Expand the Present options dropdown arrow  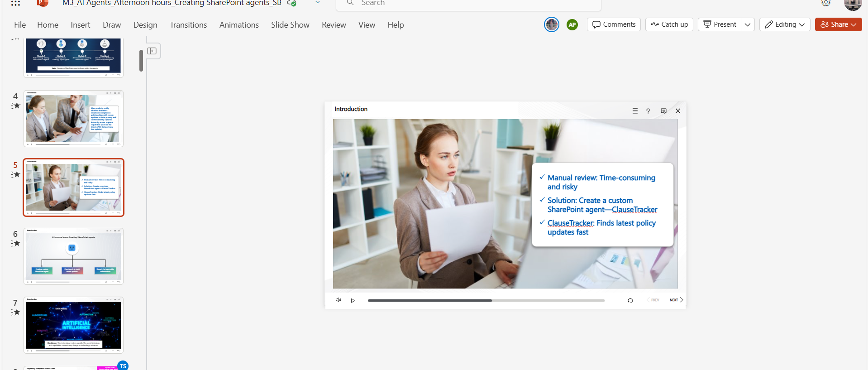click(748, 24)
